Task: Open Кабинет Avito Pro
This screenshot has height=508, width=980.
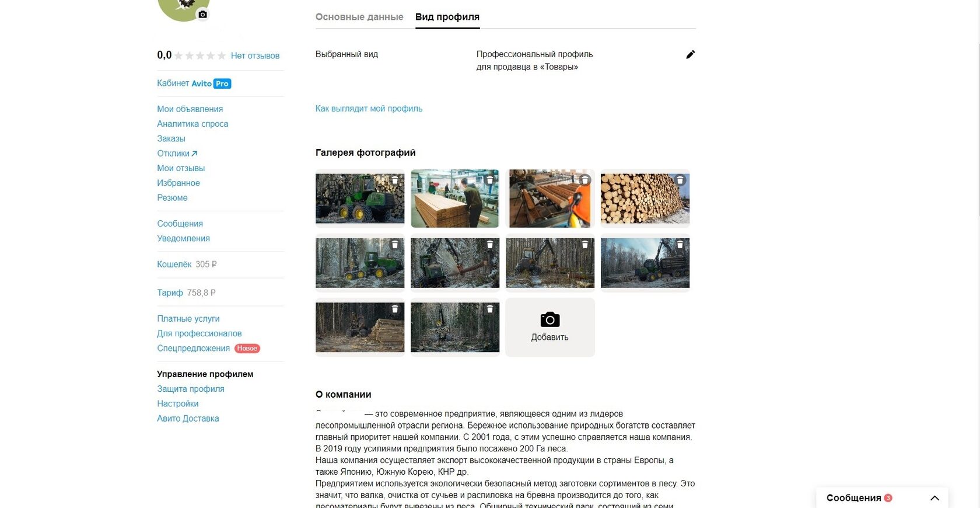Action: [x=194, y=83]
